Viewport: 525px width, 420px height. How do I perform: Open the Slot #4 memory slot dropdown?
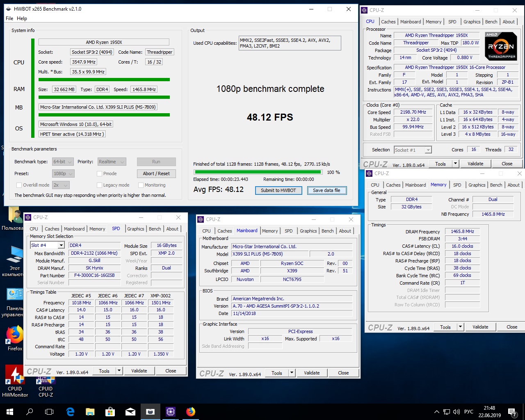pyautogui.click(x=48, y=245)
